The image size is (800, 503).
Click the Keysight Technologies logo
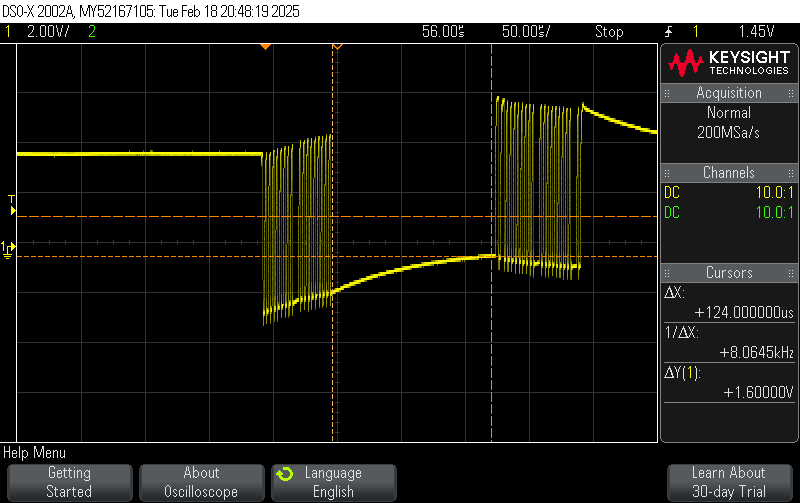728,62
